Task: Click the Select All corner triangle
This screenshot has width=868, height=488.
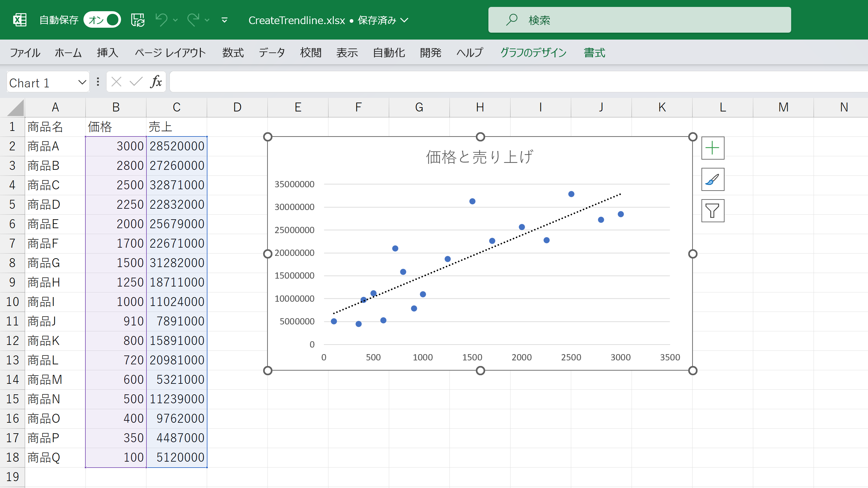Action: point(15,108)
